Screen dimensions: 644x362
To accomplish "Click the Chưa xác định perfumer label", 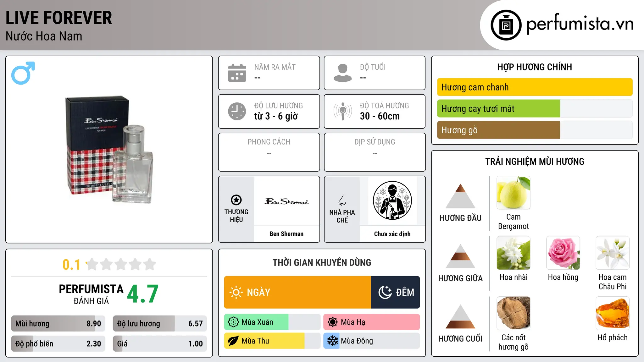I will [x=392, y=234].
